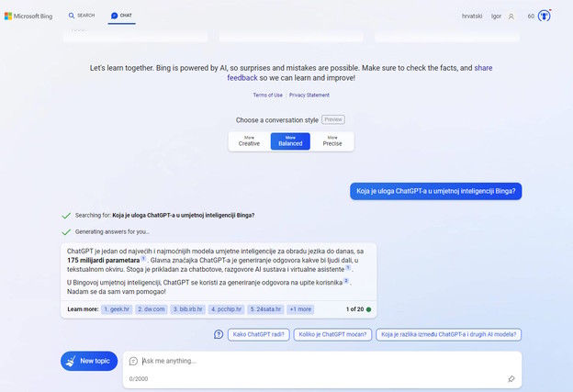The image size is (573, 392).
Task: Click the rewards points count 60
Action: tap(531, 17)
